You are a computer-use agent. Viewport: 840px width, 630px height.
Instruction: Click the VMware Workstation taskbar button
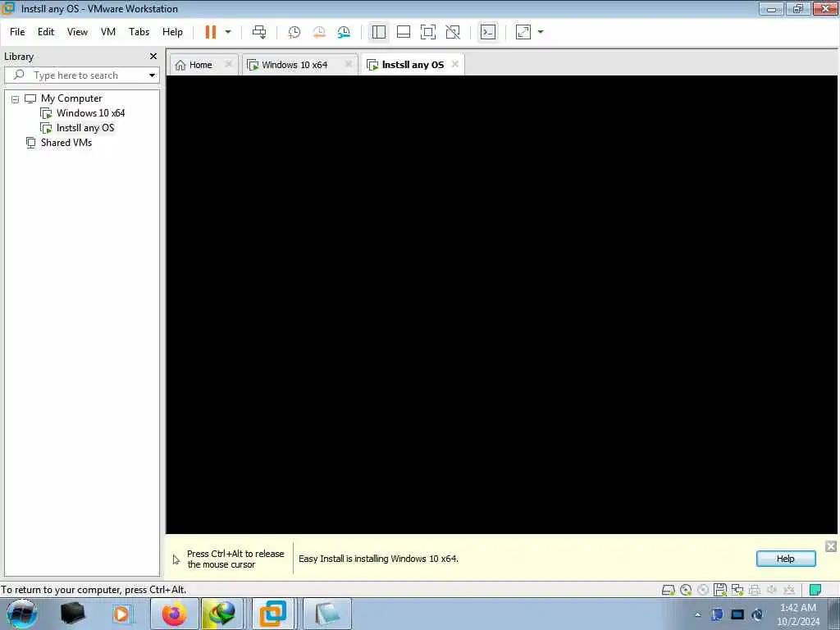pos(272,614)
